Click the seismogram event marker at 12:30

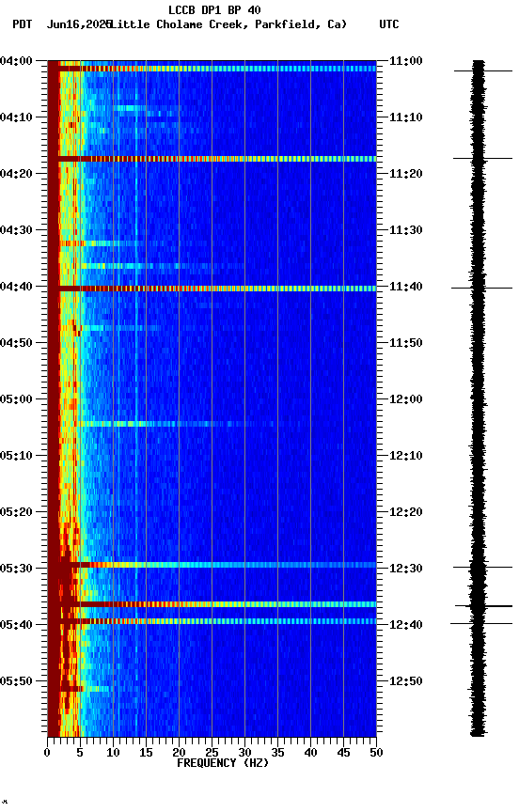click(x=482, y=567)
